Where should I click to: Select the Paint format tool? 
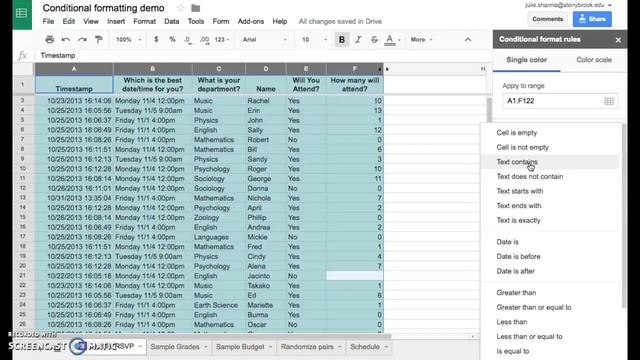(98, 40)
